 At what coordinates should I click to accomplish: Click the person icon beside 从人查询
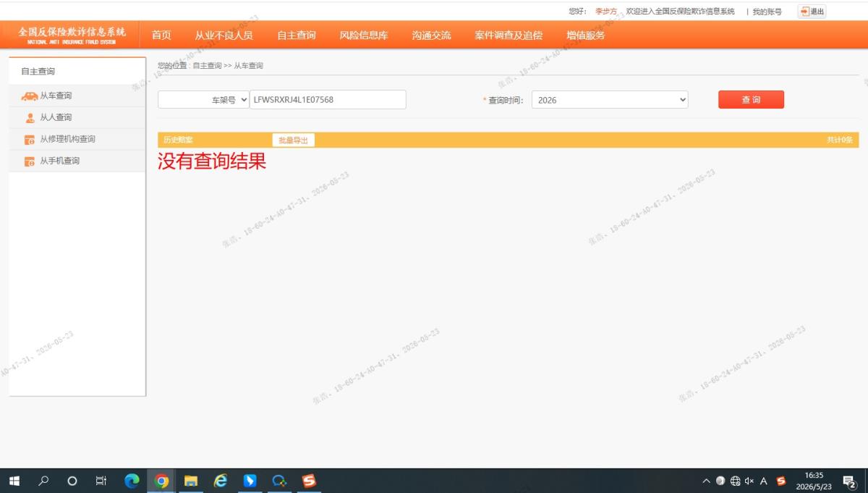(30, 117)
